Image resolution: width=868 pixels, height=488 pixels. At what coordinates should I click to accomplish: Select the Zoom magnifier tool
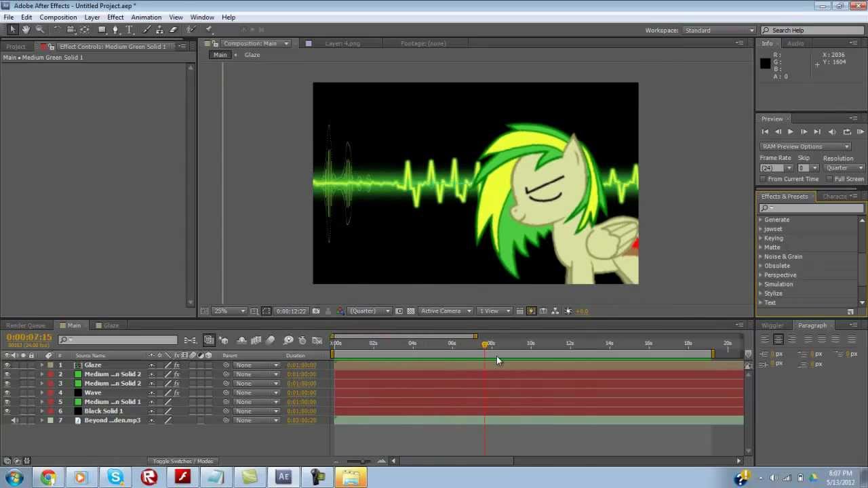[x=40, y=30]
